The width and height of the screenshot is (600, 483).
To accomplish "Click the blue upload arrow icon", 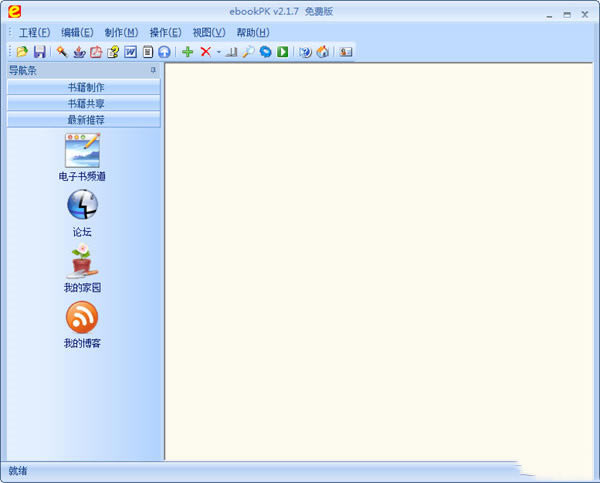I will [165, 52].
